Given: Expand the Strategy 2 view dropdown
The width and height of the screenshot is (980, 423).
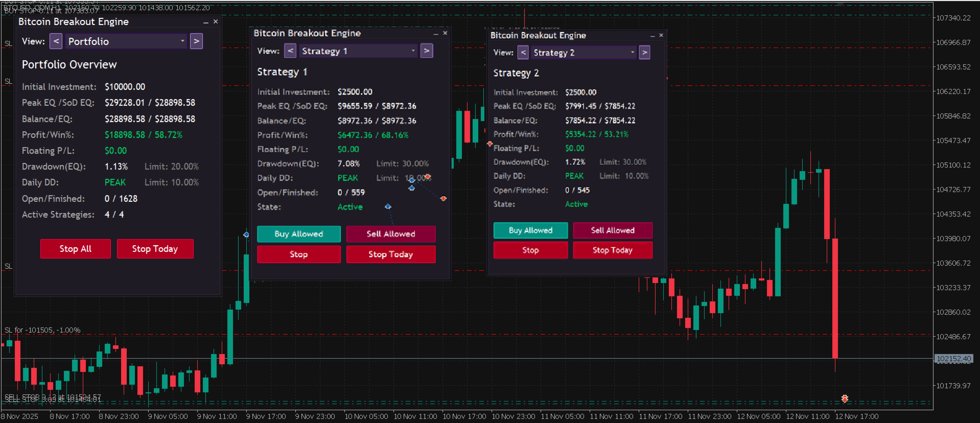Looking at the screenshot, I should click(584, 53).
